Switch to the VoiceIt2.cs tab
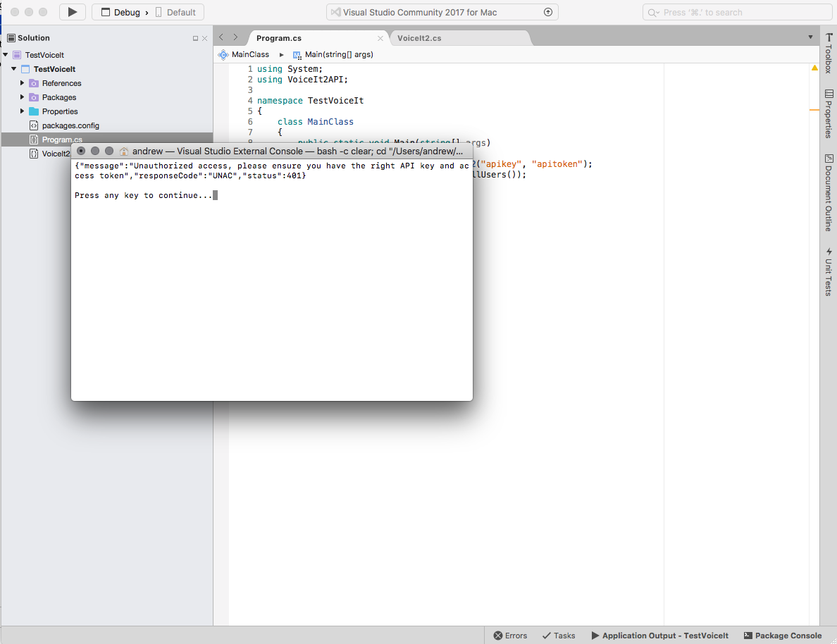 pos(419,38)
